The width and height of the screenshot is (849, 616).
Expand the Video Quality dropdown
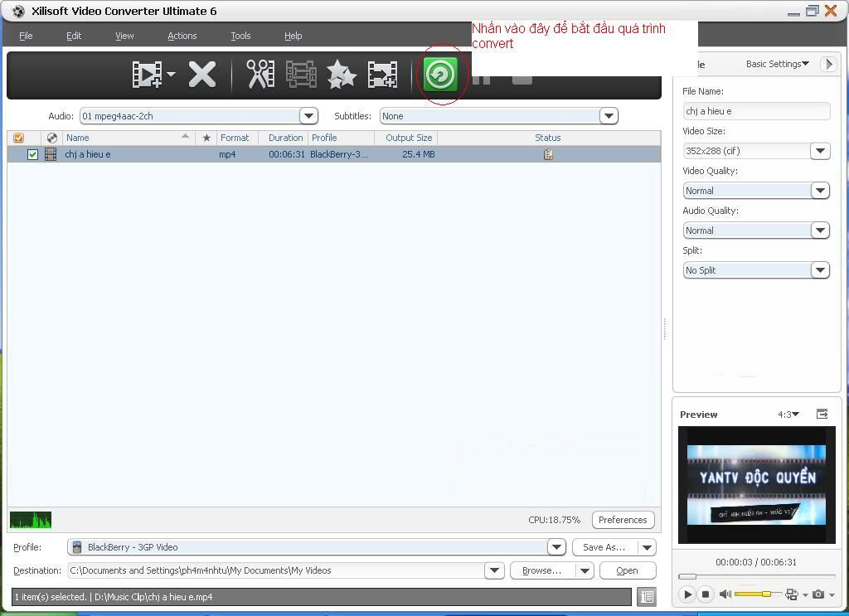point(820,191)
